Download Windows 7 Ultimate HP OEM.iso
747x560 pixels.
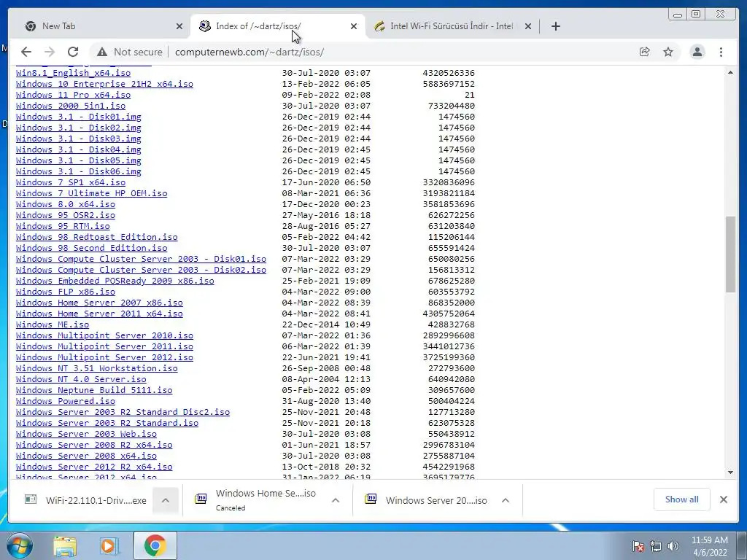click(91, 193)
